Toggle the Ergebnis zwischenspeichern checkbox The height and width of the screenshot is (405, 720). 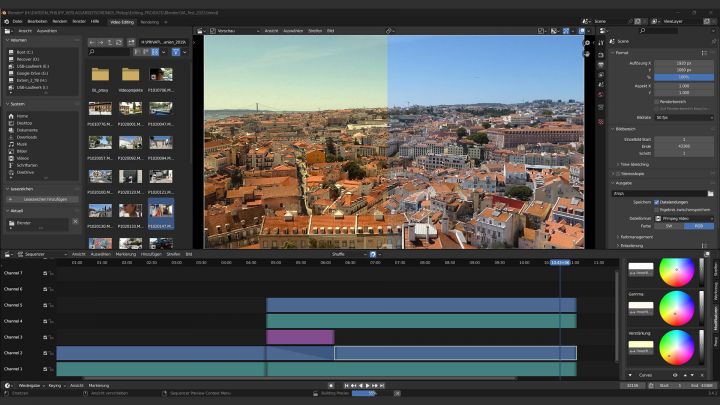(657, 209)
